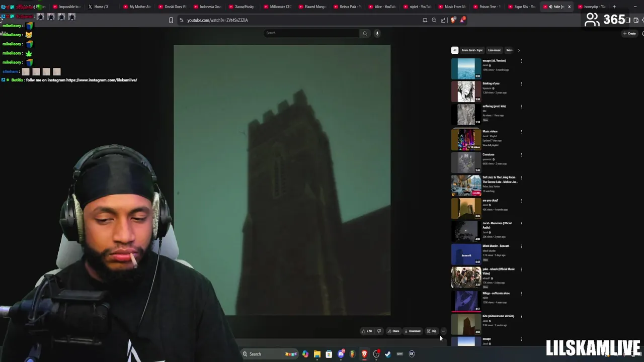Bookmark this page via the bookmark icon

(171, 20)
